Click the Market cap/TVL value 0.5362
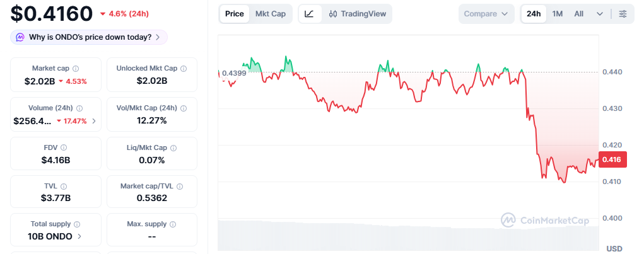Viewport: 644px width, 254px height. (152, 198)
